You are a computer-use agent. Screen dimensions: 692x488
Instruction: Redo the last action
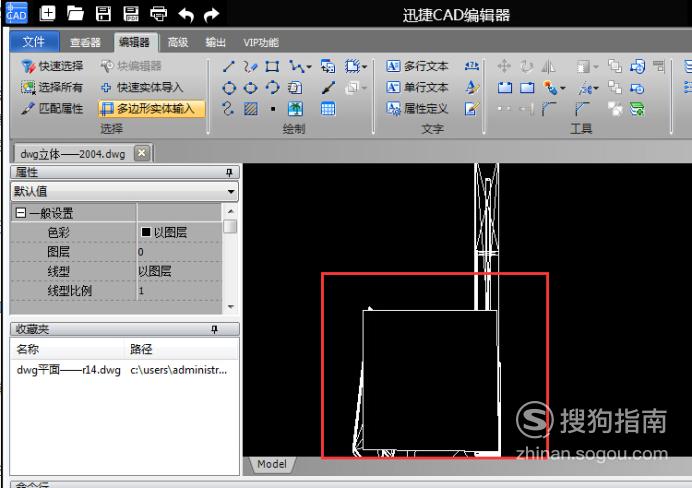click(x=211, y=15)
